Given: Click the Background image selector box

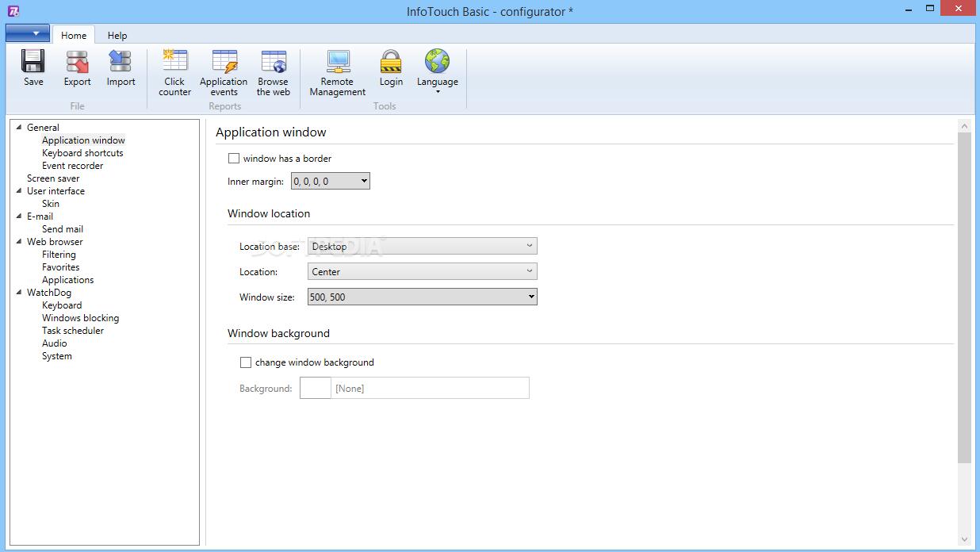Looking at the screenshot, I should click(315, 388).
